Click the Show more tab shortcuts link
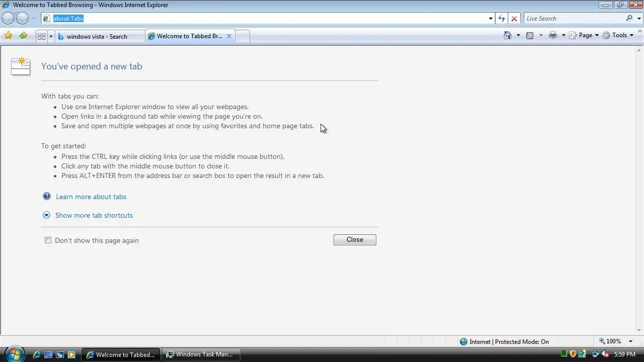 click(x=94, y=215)
